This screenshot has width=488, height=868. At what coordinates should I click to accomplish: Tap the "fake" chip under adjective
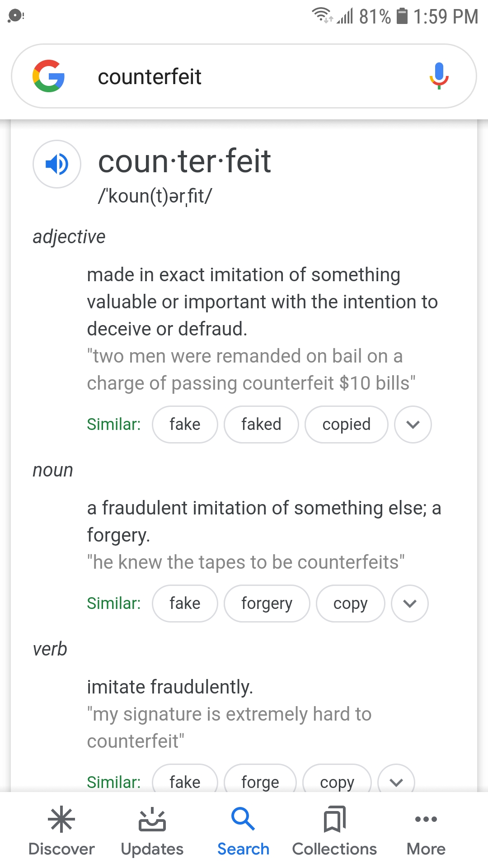[185, 425]
